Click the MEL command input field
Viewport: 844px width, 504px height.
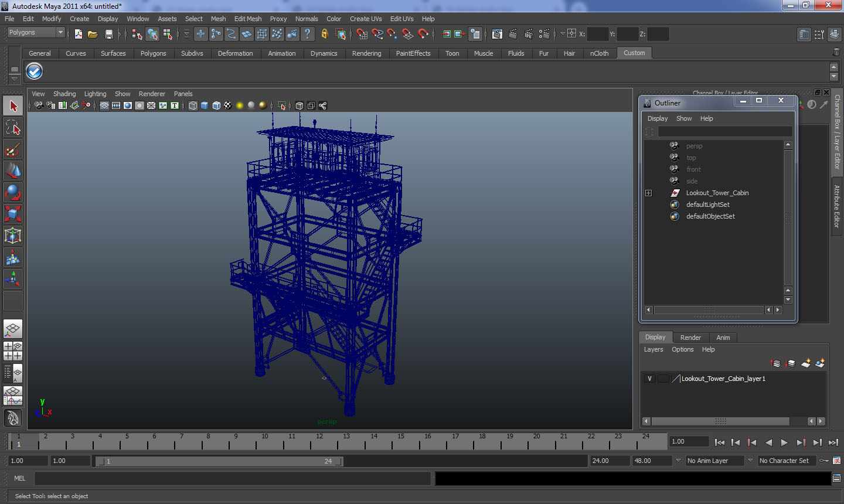pyautogui.click(x=233, y=478)
